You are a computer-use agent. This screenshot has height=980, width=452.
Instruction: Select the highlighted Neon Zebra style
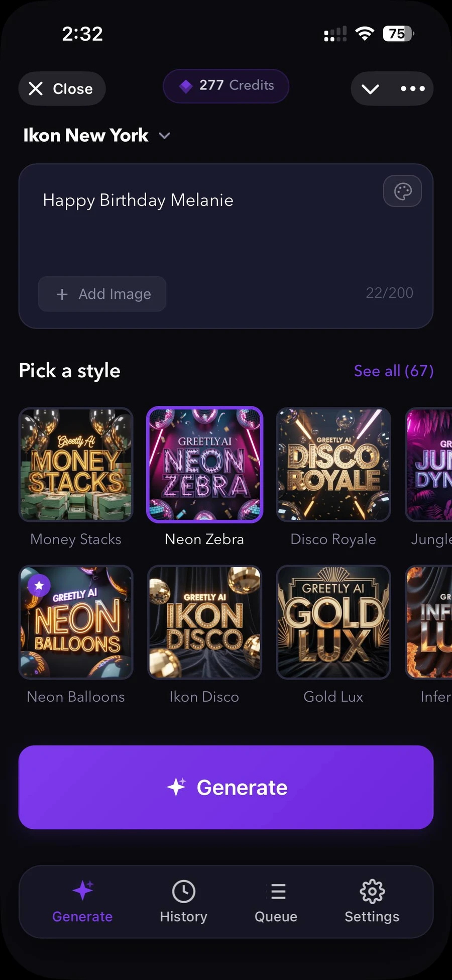click(x=204, y=465)
